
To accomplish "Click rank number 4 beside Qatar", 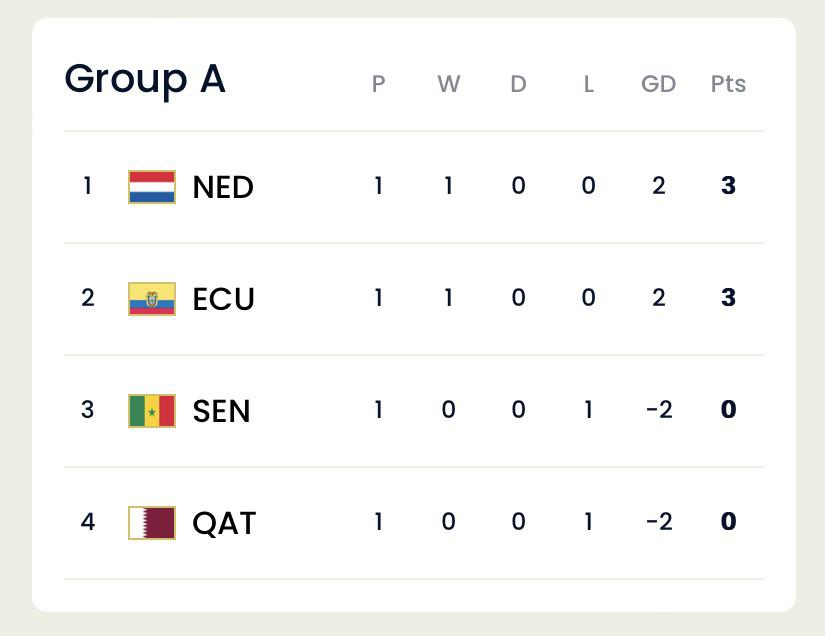I will [x=88, y=522].
